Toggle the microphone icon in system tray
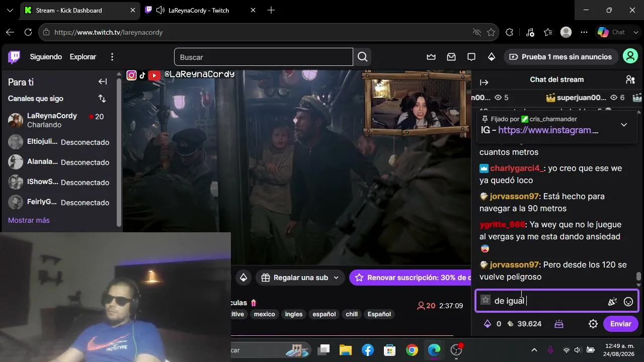This screenshot has height=362, width=644. 550,349
